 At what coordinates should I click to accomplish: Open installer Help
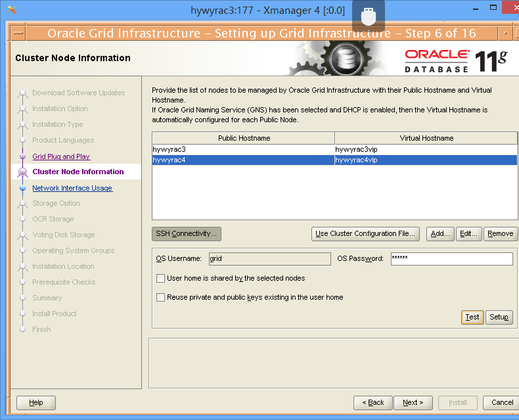coord(36,403)
